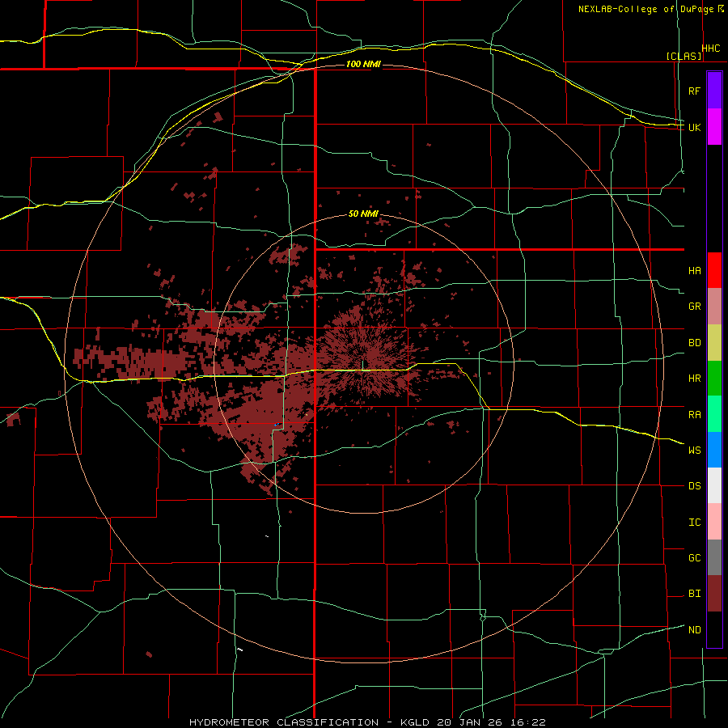
Task: Click the HA legend label
Action: click(694, 271)
